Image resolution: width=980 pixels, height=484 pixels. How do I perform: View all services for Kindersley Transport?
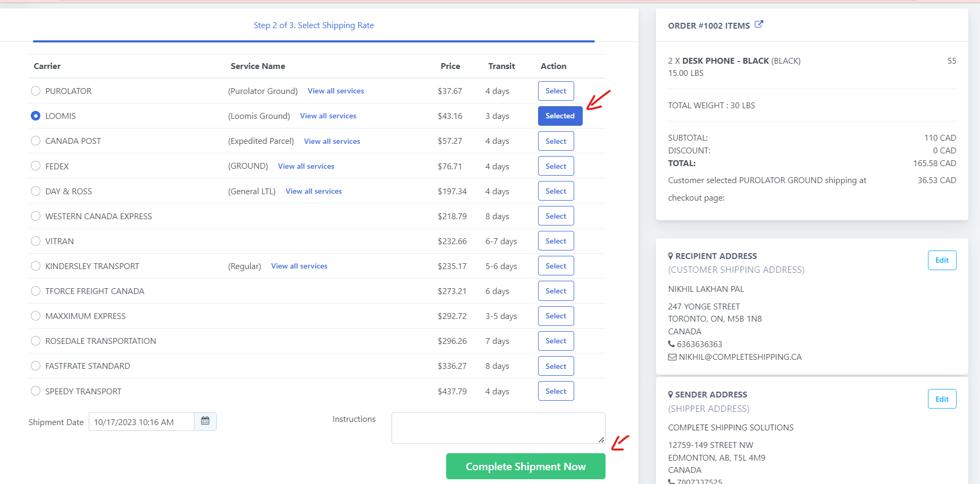[x=299, y=266]
